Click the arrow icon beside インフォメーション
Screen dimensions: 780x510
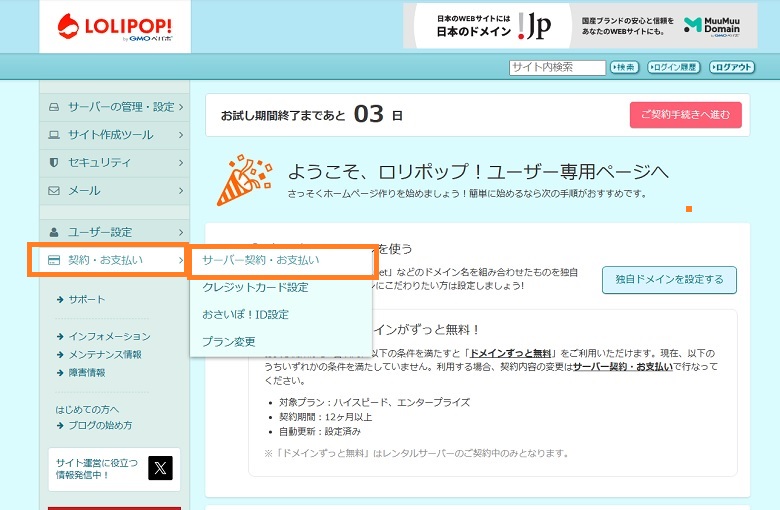pyautogui.click(x=60, y=337)
